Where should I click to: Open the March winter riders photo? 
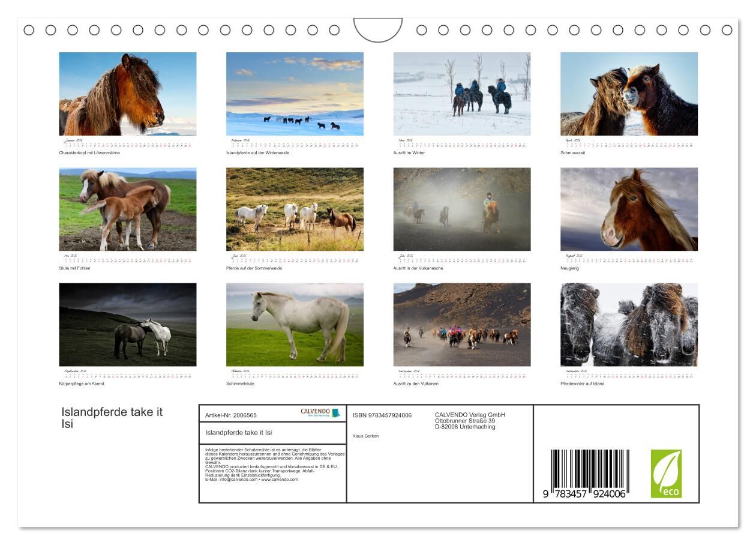pos(462,94)
